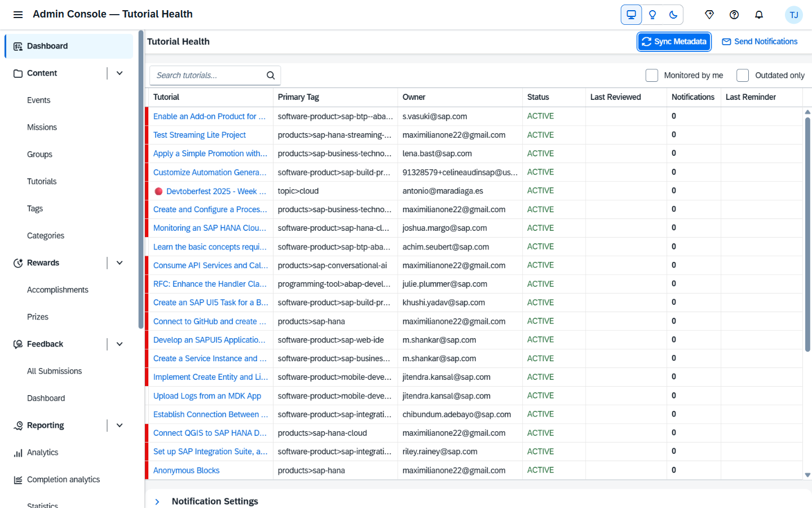812x508 pixels.
Task: Open Categories in the sidebar
Action: click(x=46, y=236)
